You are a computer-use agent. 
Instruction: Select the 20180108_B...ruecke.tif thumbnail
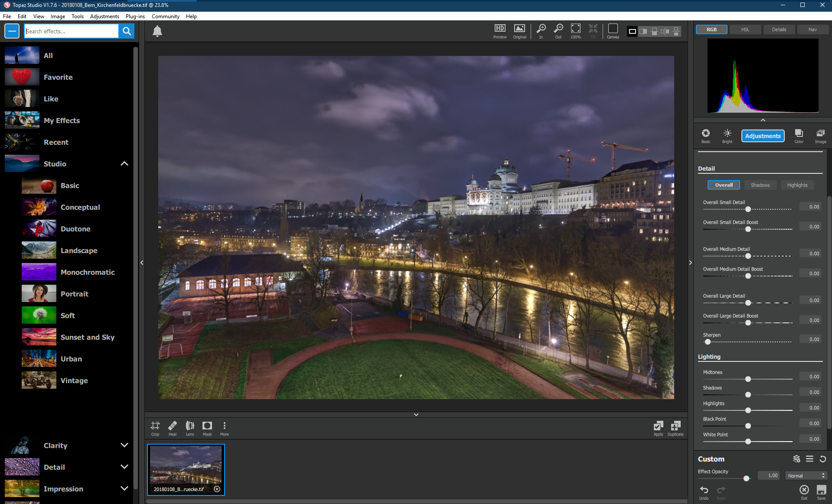[186, 469]
